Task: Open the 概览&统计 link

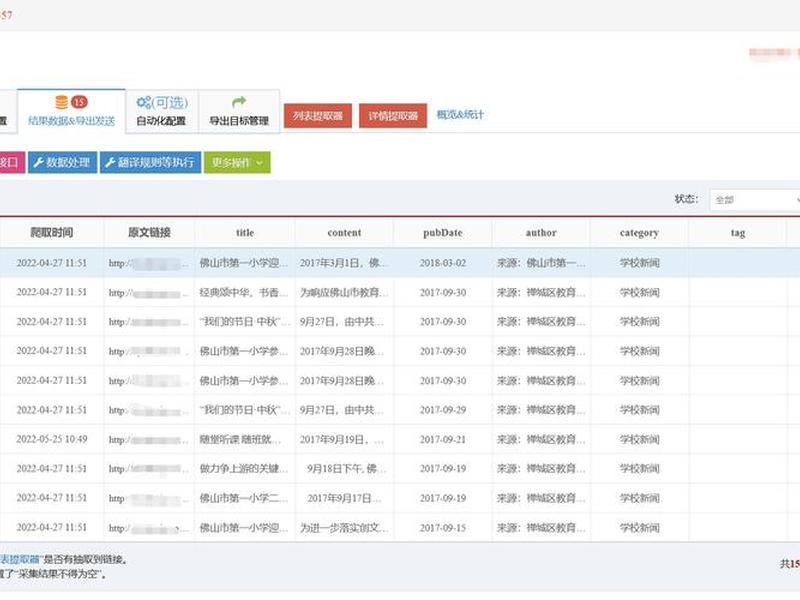Action: (x=460, y=115)
